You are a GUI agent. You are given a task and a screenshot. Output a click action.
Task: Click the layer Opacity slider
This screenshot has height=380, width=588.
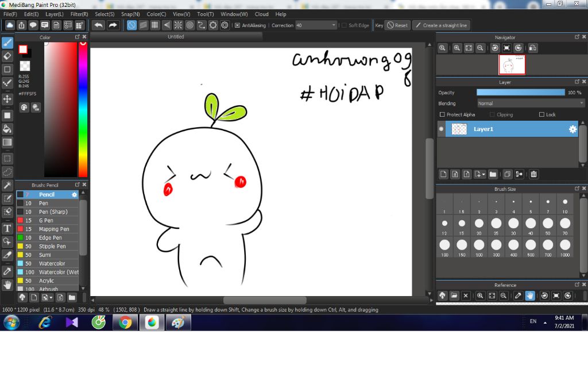pos(520,93)
